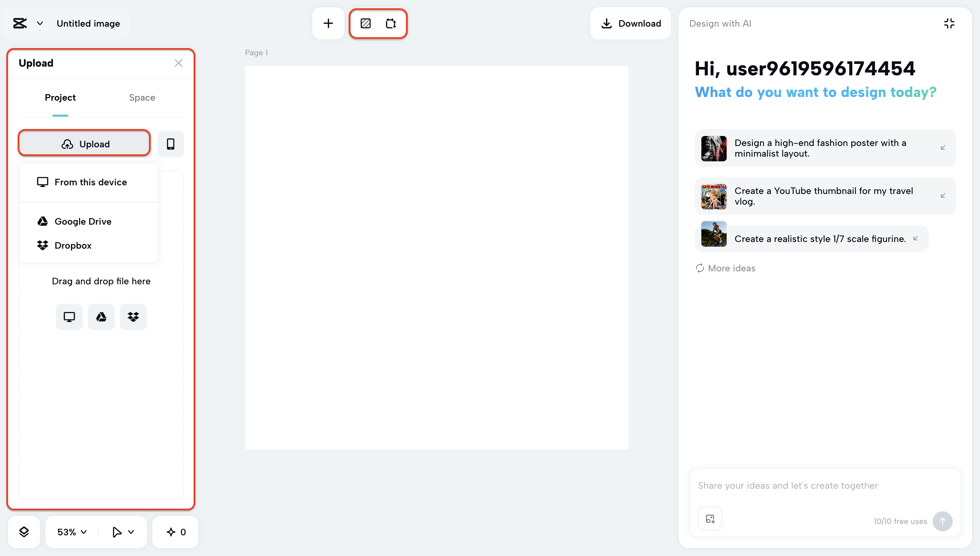This screenshot has height=556, width=980.
Task: Collapse the Design with AI panel
Action: point(949,23)
